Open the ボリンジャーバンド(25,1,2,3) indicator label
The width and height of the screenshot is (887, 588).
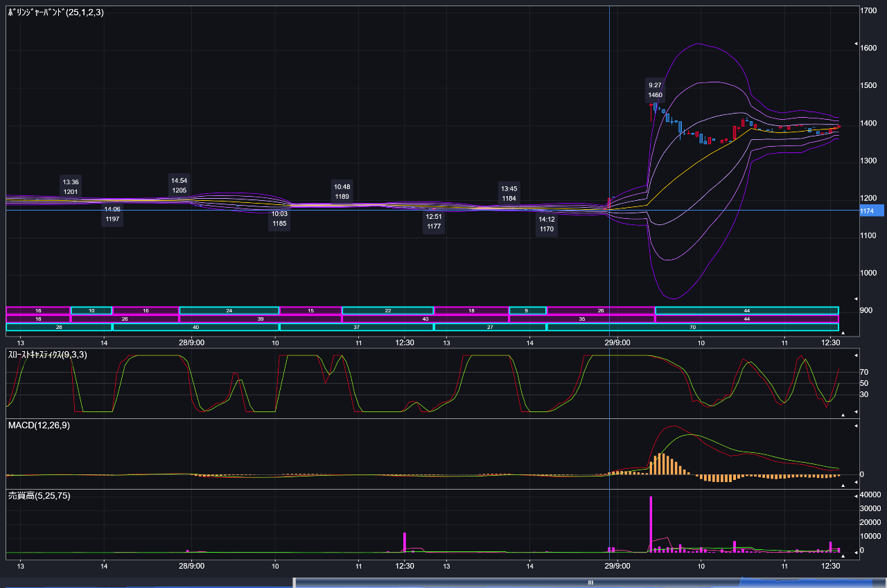coord(56,12)
